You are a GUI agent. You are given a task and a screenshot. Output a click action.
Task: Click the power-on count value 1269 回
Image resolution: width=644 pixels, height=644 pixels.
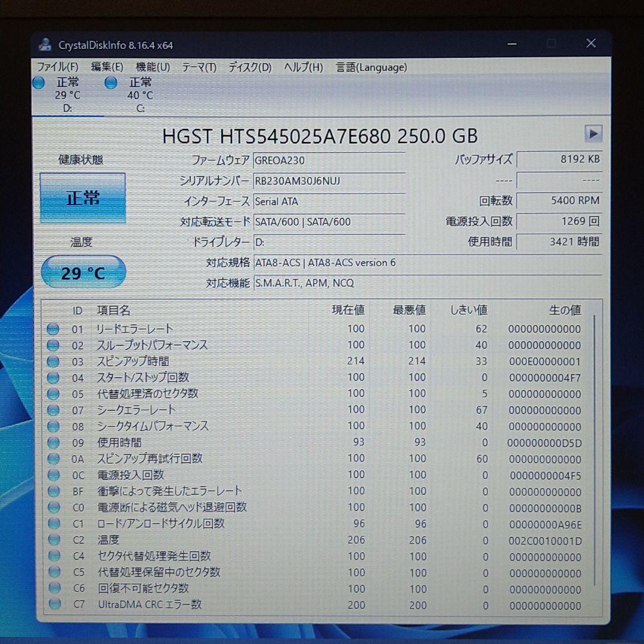tap(559, 221)
